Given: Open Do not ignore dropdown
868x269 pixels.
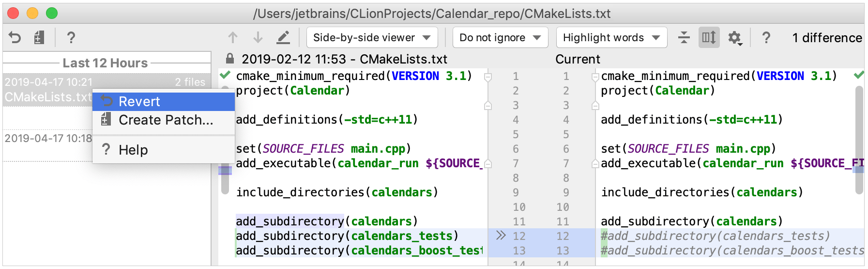Looking at the screenshot, I should (500, 37).
